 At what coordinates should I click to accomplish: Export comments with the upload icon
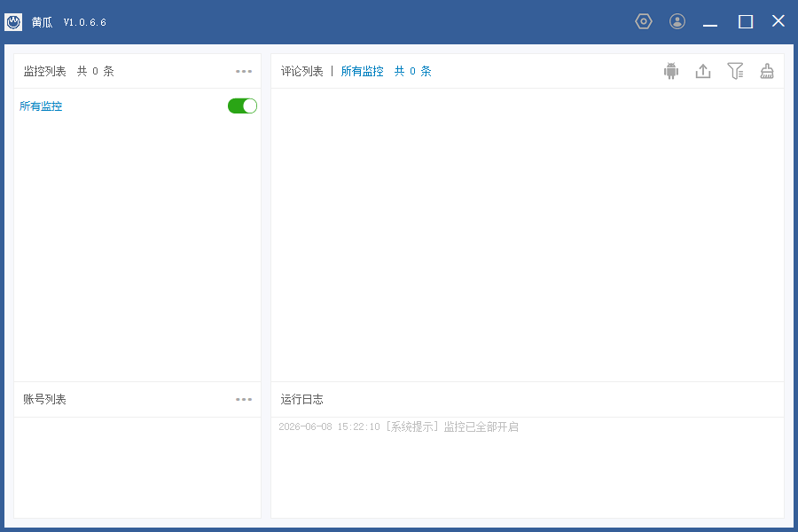[703, 71]
